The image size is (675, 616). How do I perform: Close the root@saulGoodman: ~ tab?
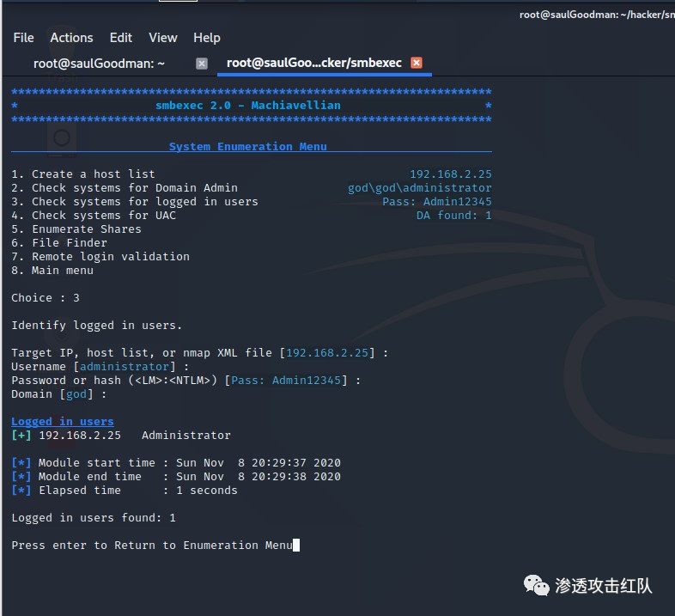pyautogui.click(x=202, y=63)
